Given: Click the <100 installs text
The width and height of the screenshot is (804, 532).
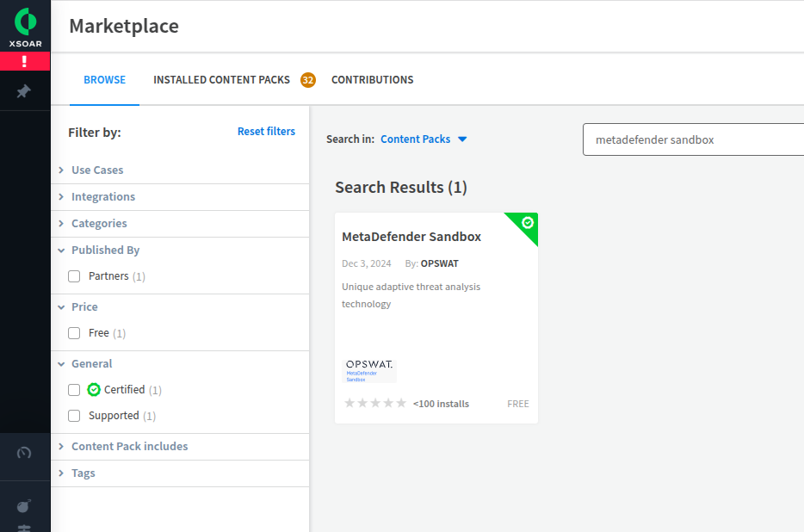Looking at the screenshot, I should (x=441, y=404).
